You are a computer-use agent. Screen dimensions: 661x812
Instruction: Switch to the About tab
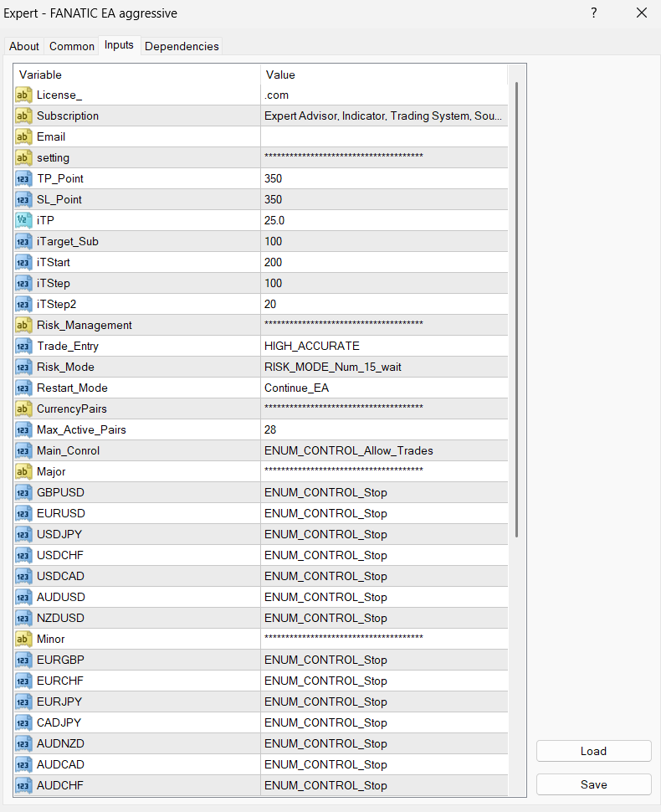click(x=24, y=47)
